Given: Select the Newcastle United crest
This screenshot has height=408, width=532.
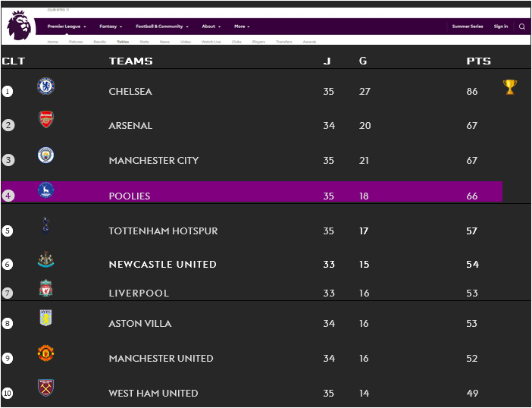Looking at the screenshot, I should point(45,259).
